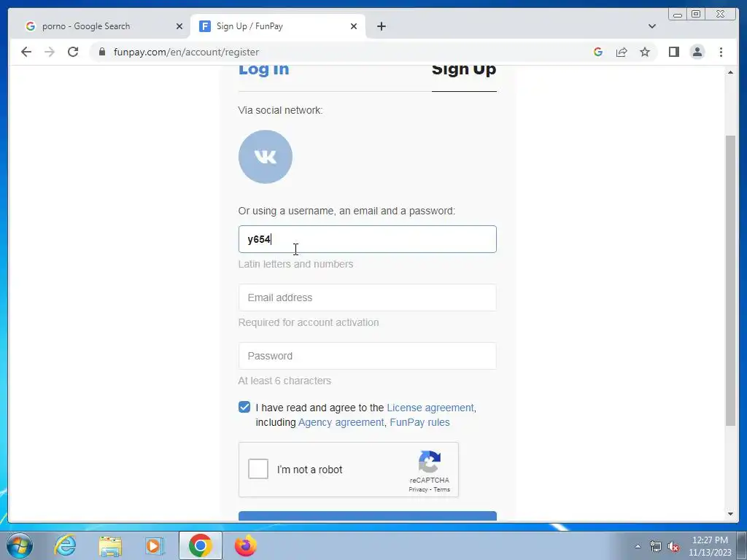Click the Chrome taskbar icon
The height and width of the screenshot is (560, 747).
(201, 545)
